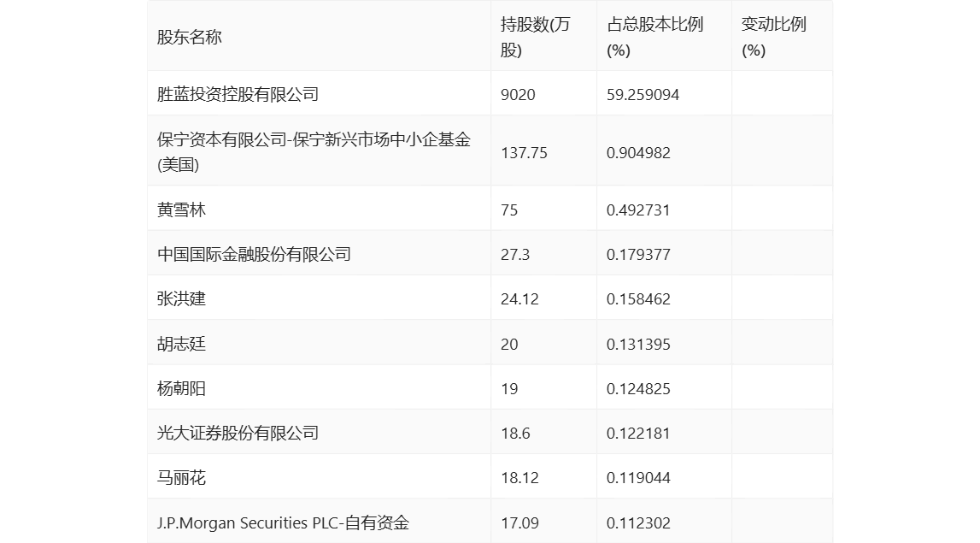Click the 9020 shares value
Viewport: 980px width, 543px height.
click(x=518, y=94)
